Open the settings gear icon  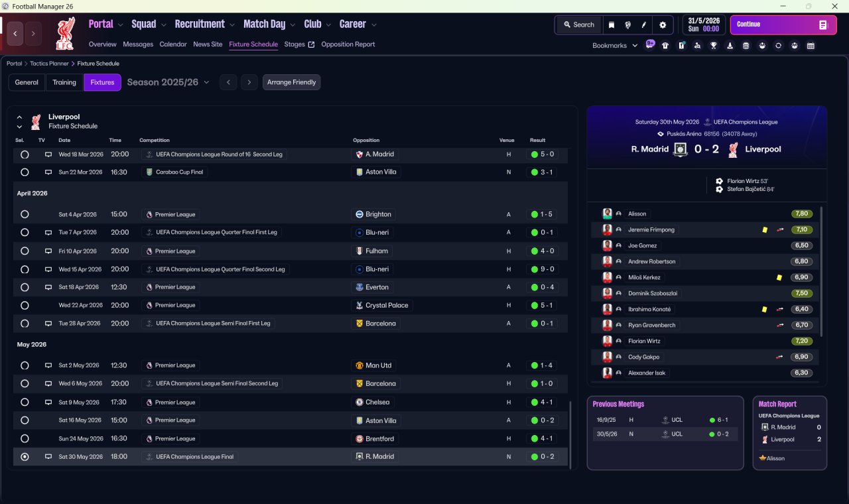click(x=663, y=25)
